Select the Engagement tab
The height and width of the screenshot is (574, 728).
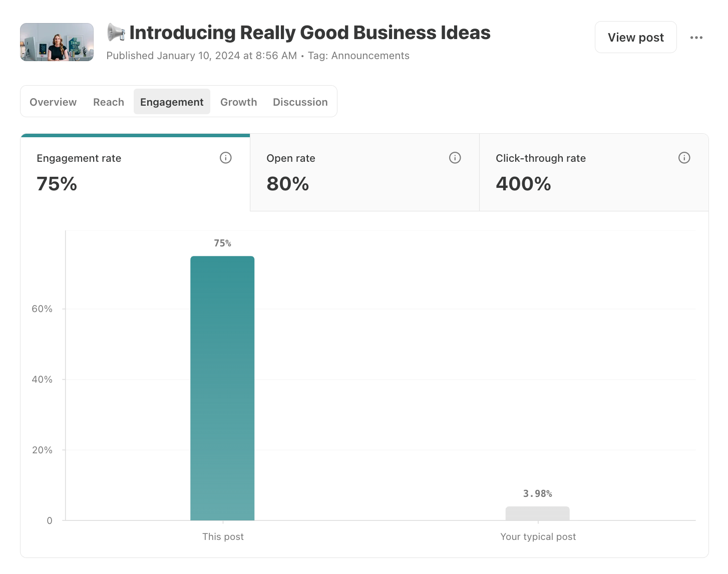pyautogui.click(x=172, y=102)
